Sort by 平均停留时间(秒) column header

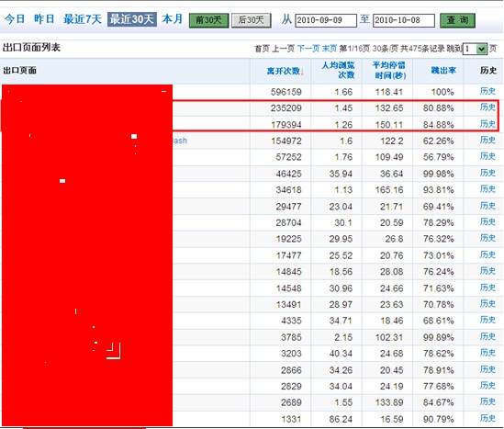[389, 70]
